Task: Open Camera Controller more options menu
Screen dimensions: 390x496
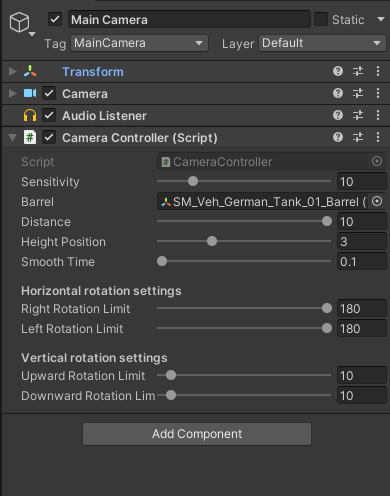Action: (x=378, y=137)
